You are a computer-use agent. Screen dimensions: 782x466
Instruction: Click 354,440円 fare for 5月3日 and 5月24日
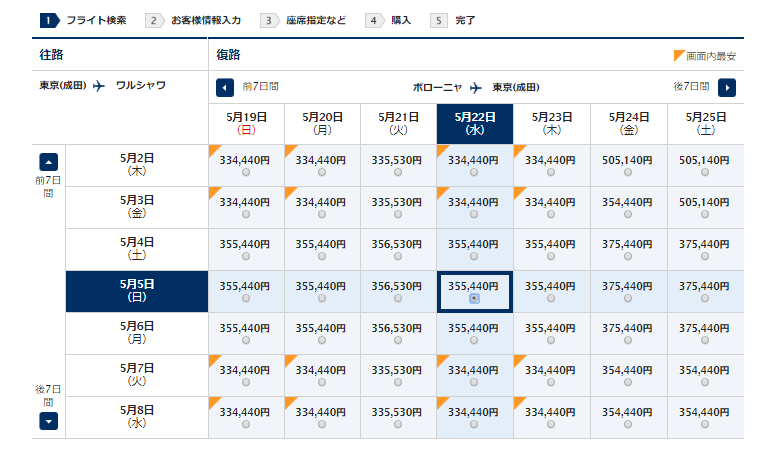click(x=627, y=202)
